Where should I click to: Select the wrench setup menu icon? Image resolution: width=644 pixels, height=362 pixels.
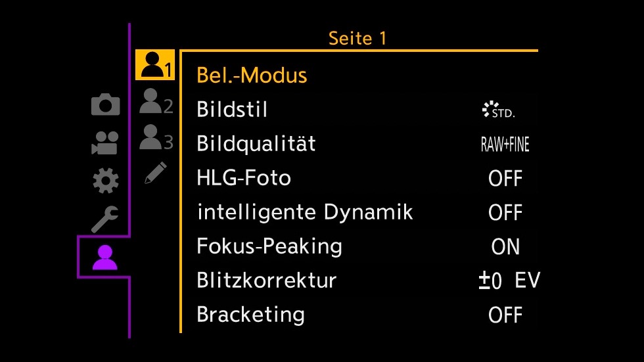pos(104,219)
